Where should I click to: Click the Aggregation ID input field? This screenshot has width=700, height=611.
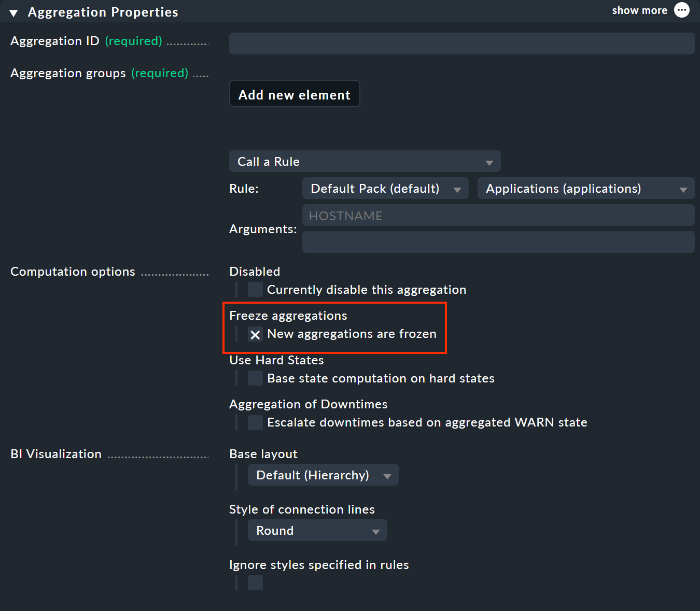(x=461, y=43)
